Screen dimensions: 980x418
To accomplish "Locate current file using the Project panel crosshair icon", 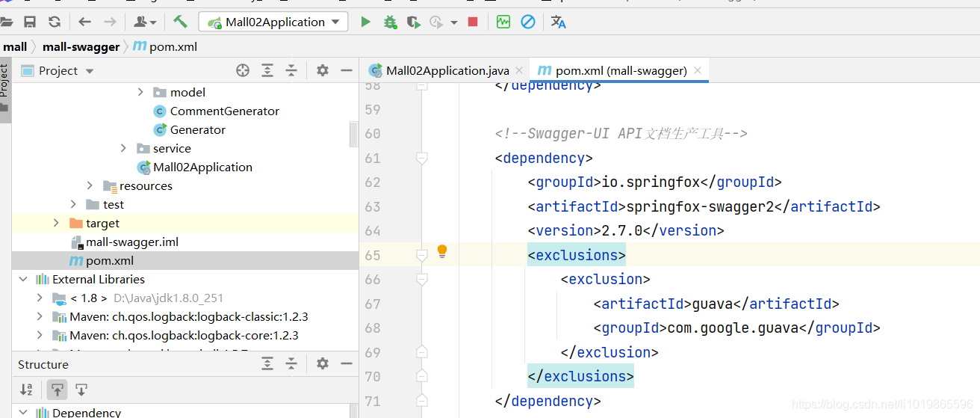I will click(243, 70).
